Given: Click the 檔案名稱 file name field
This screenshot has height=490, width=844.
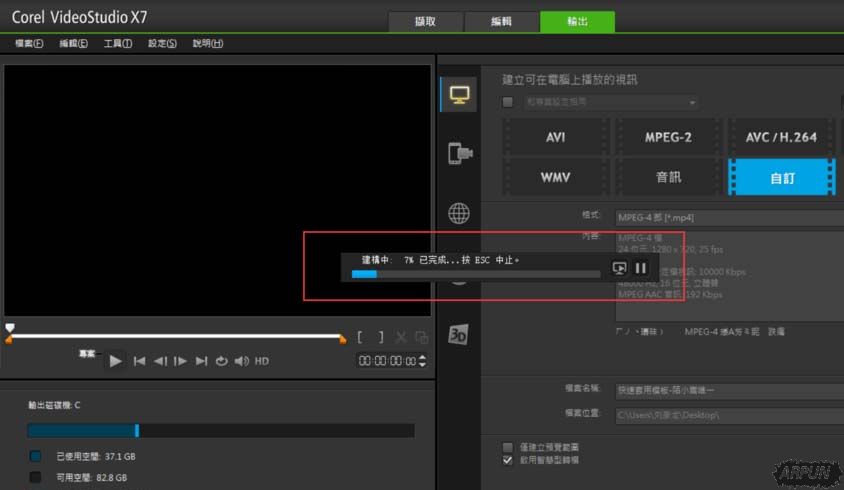Looking at the screenshot, I should (728, 388).
